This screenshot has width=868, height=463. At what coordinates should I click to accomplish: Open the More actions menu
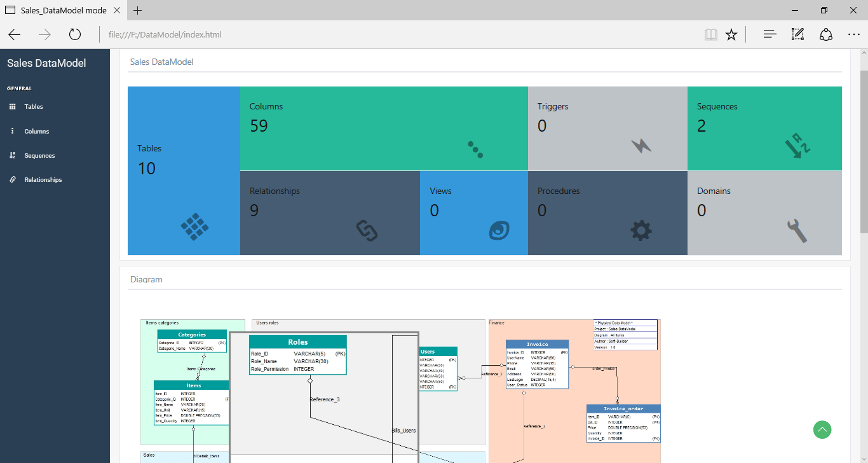pos(853,34)
